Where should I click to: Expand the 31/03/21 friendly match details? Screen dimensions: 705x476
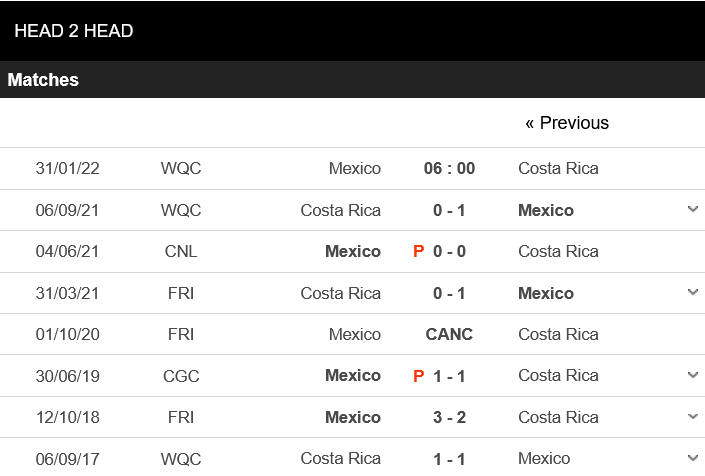click(693, 293)
